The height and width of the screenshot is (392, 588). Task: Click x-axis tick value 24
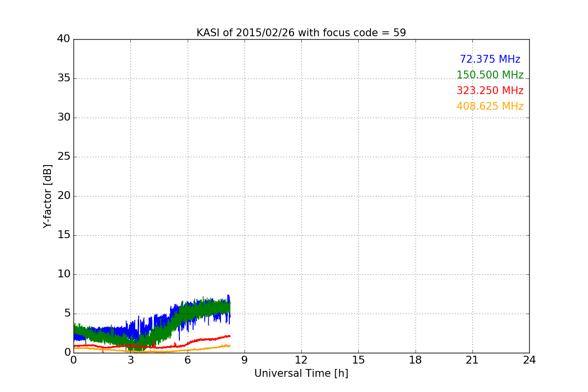click(529, 360)
